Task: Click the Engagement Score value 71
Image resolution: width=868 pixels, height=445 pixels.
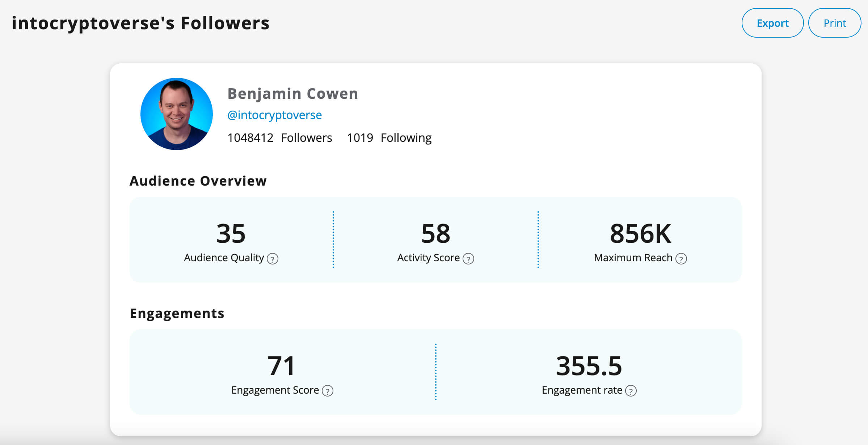Action: [281, 366]
